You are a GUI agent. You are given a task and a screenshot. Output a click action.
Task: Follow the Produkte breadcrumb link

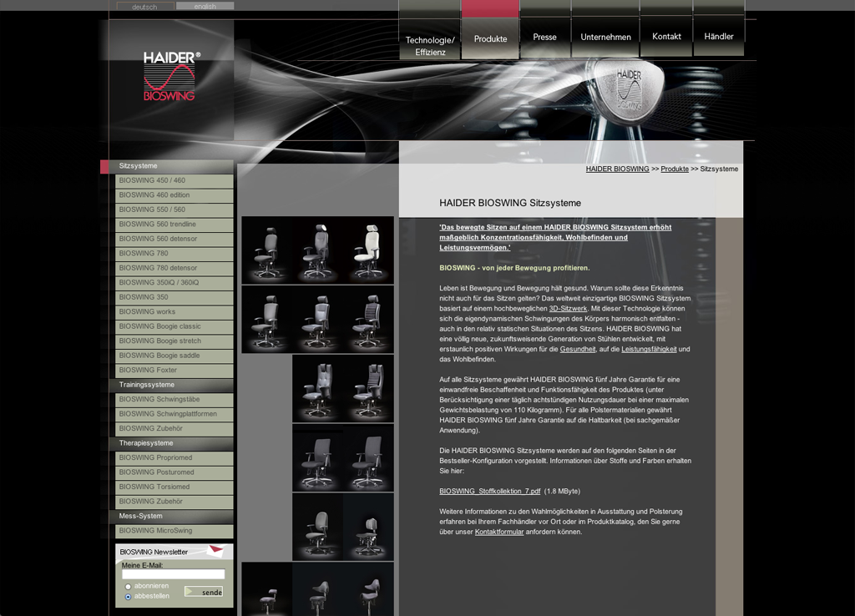pos(675,169)
